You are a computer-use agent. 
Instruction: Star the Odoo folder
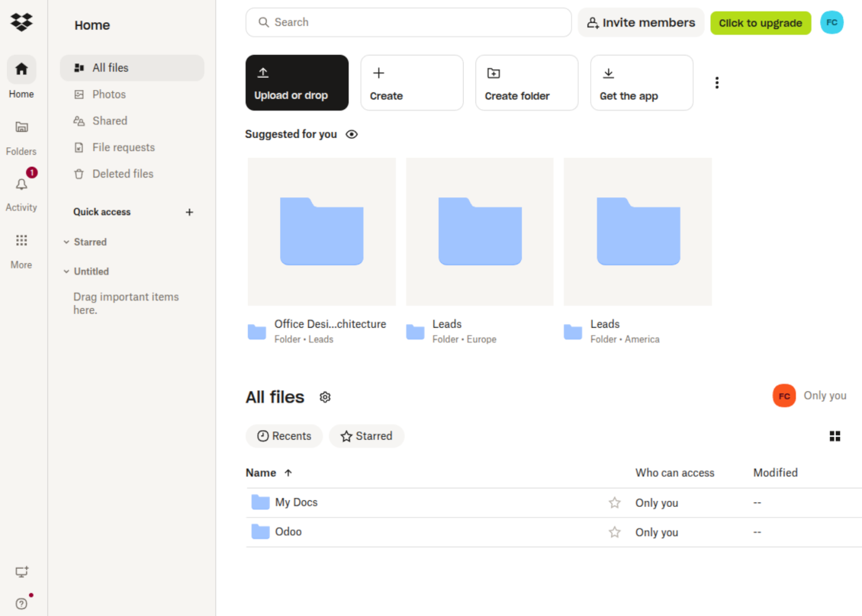[614, 532]
